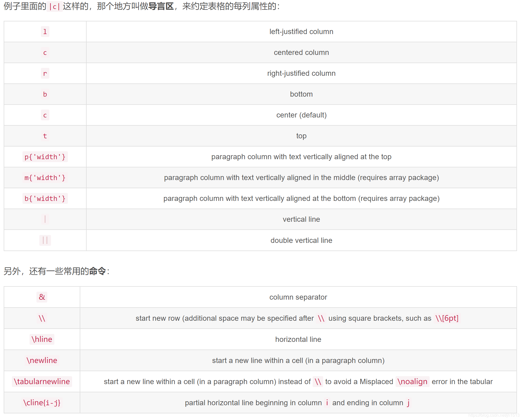Click the p{'width'} code cell
This screenshot has height=420, width=522.
click(45, 157)
